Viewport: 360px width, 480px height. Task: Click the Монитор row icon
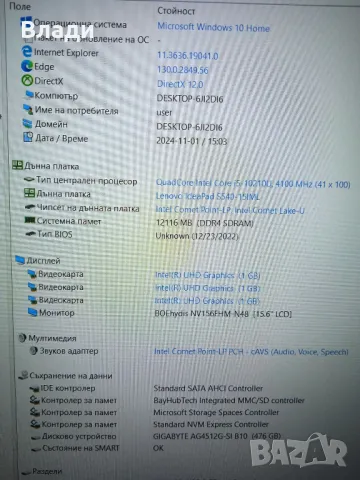coord(32,312)
